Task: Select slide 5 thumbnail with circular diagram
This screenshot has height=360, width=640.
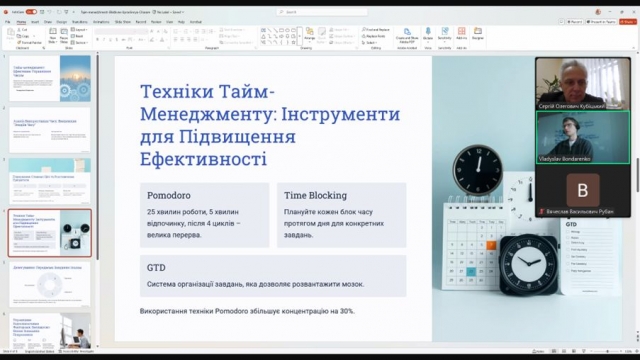Action: pos(50,284)
